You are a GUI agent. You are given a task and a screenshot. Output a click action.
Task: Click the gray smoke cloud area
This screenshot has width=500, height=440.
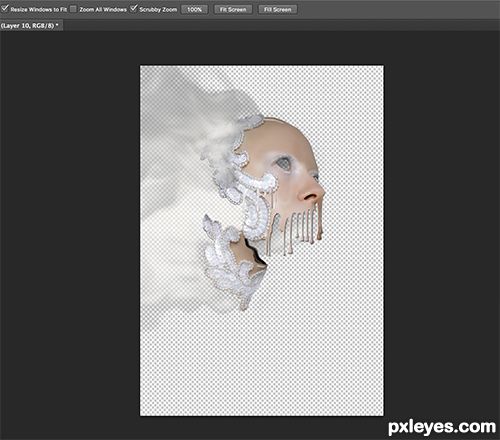point(193,120)
